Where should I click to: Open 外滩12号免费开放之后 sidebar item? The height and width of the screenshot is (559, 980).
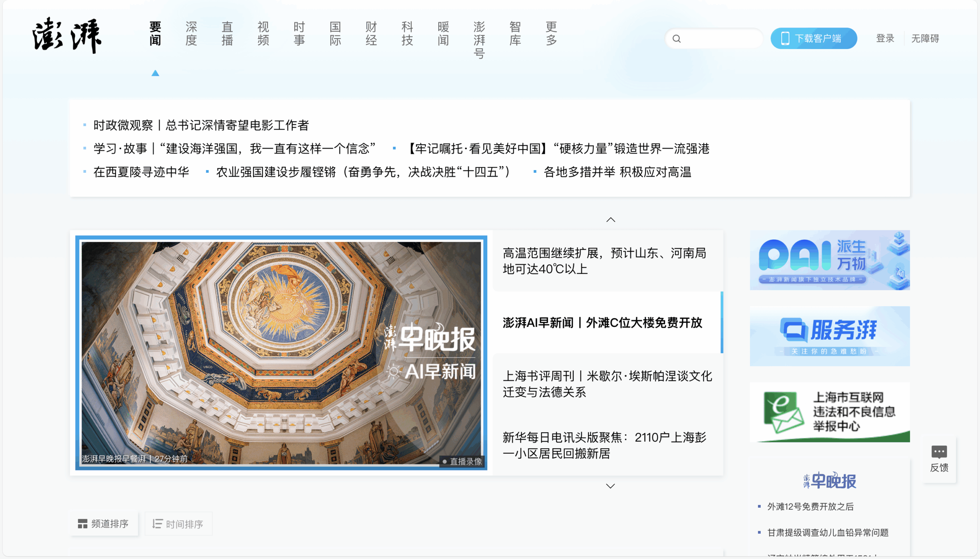810,507
